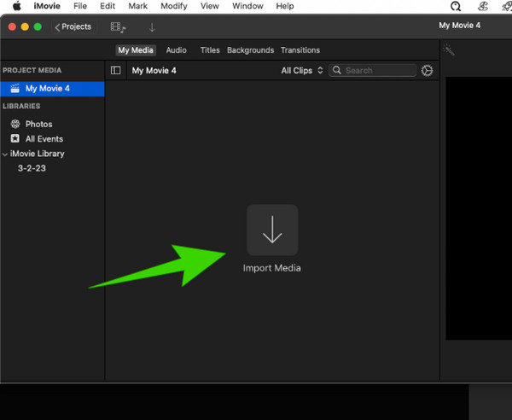
Task: Switch to the Titles tab
Action: coord(210,50)
